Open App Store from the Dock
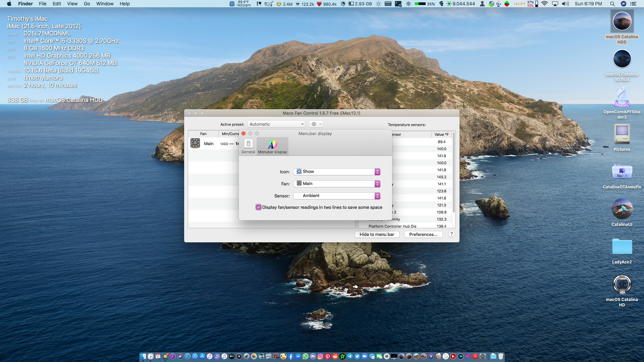The width and height of the screenshot is (644, 362). (202, 356)
